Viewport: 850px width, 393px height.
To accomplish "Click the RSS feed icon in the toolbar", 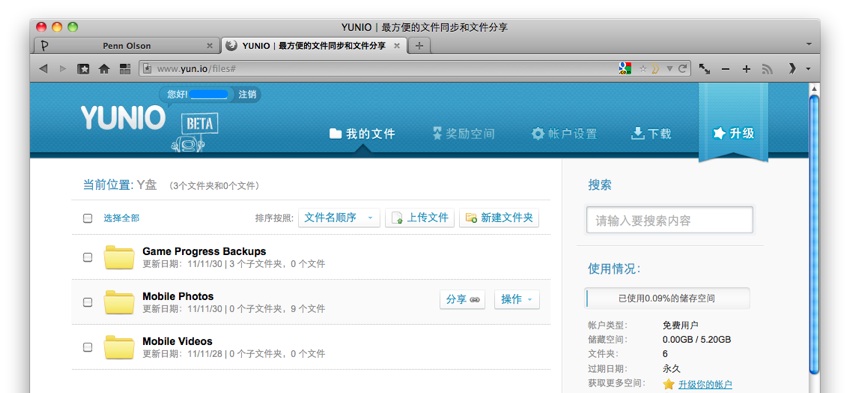I will pyautogui.click(x=767, y=69).
